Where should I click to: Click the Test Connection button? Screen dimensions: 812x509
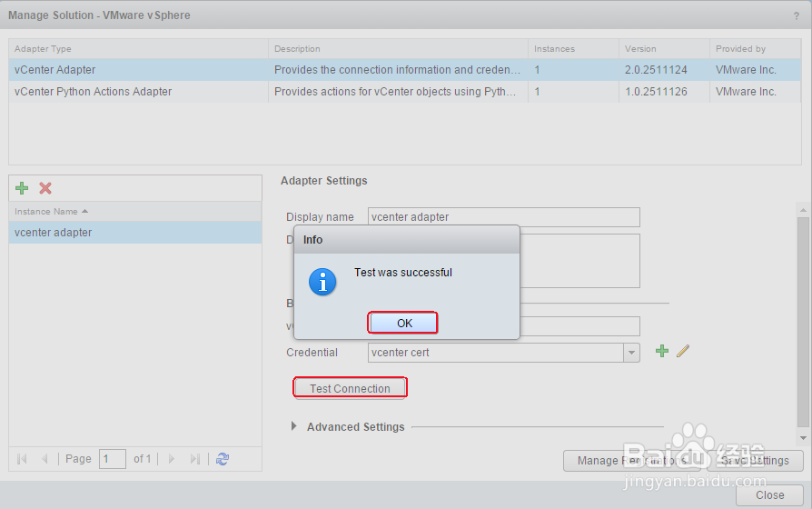point(350,388)
